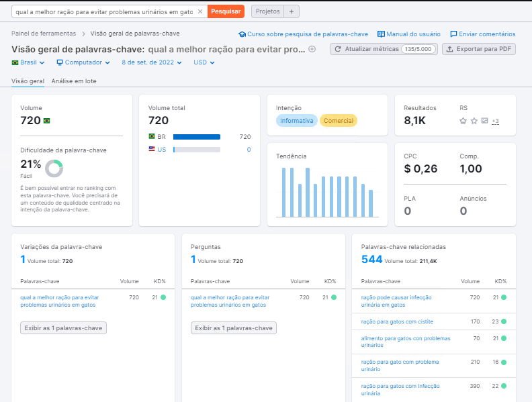The height and width of the screenshot is (402, 532).
Task: Focus the keyword search input field
Action: pyautogui.click(x=104, y=11)
